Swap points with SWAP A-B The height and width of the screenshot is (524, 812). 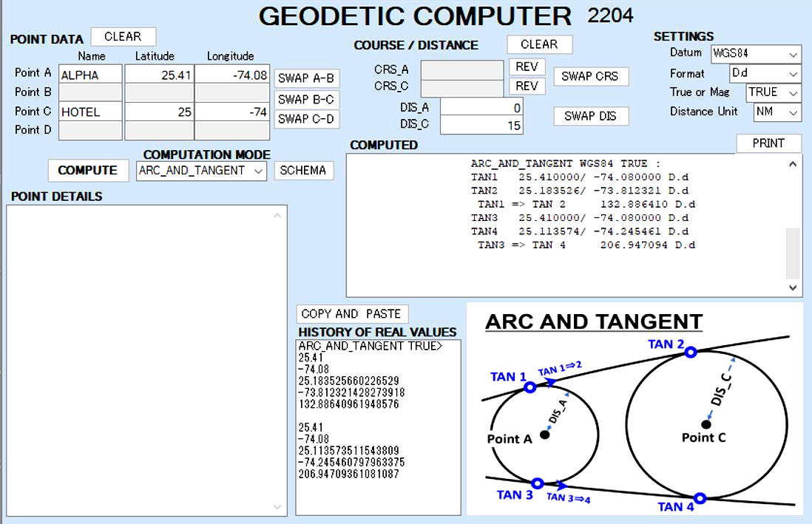tap(306, 78)
